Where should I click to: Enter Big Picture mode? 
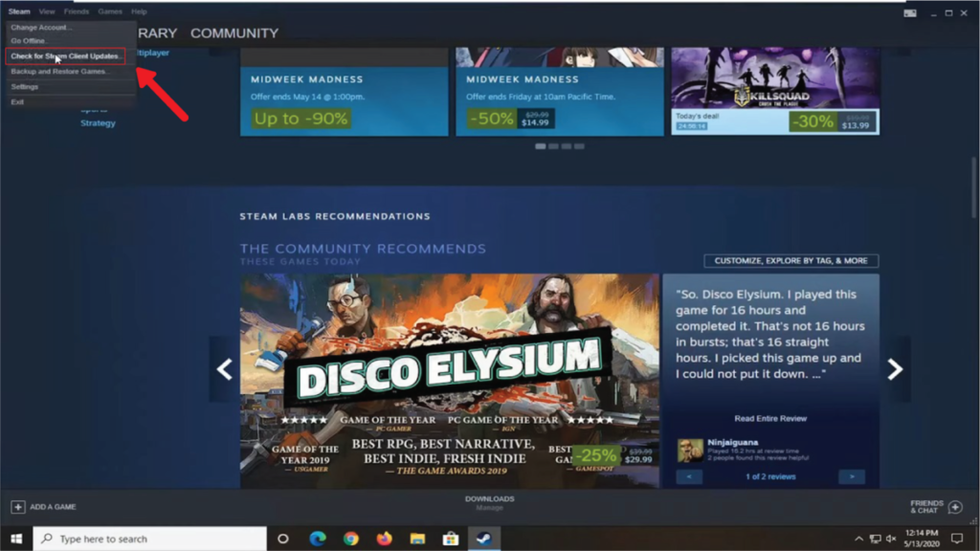click(x=910, y=12)
